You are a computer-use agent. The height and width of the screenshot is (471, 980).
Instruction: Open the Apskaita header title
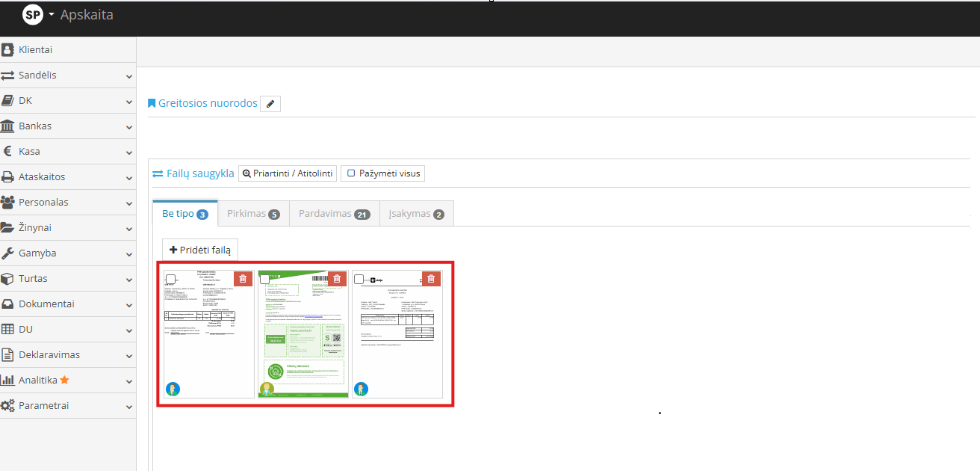point(87,14)
